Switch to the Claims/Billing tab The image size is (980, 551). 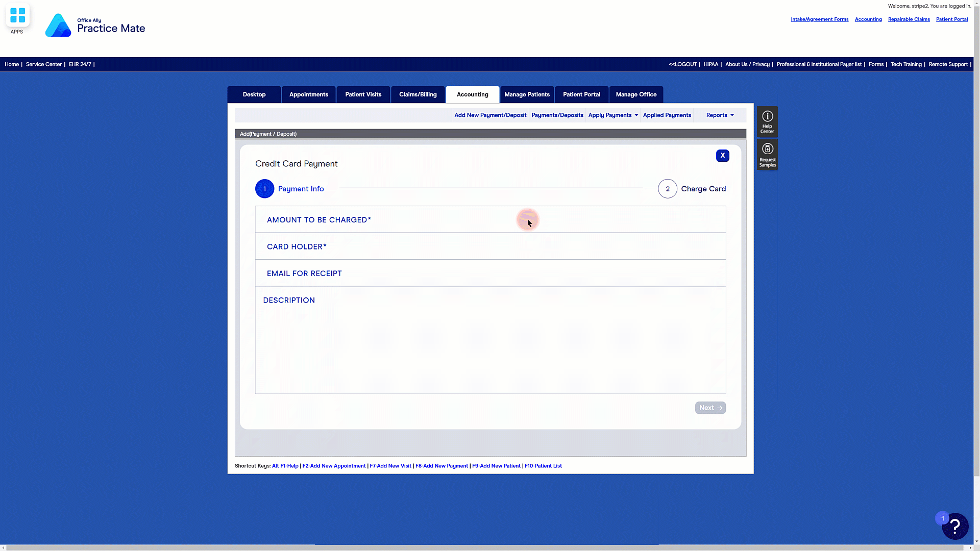tap(418, 94)
